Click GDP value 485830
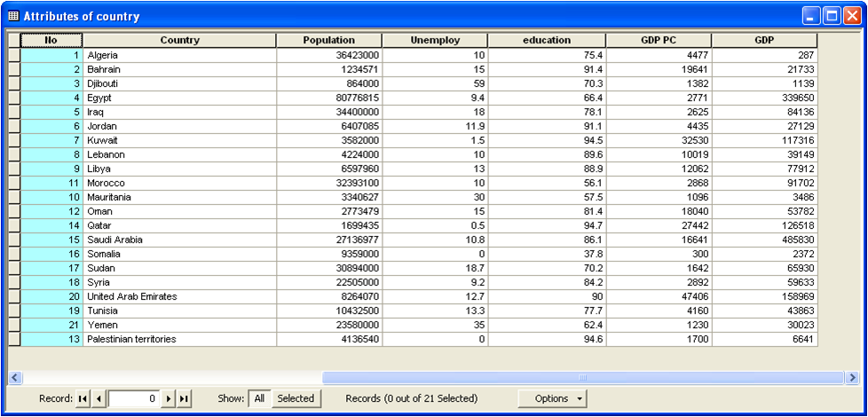This screenshot has height=417, width=868. 764,240
